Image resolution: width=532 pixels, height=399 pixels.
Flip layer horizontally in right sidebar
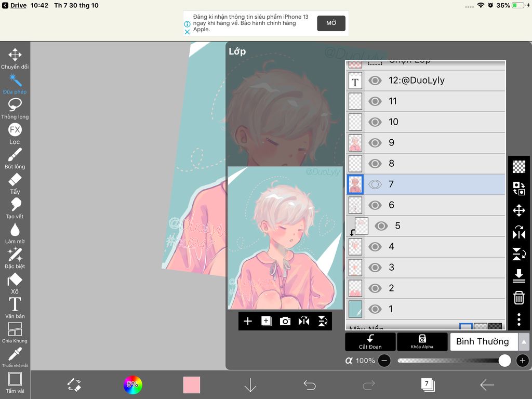[519, 232]
